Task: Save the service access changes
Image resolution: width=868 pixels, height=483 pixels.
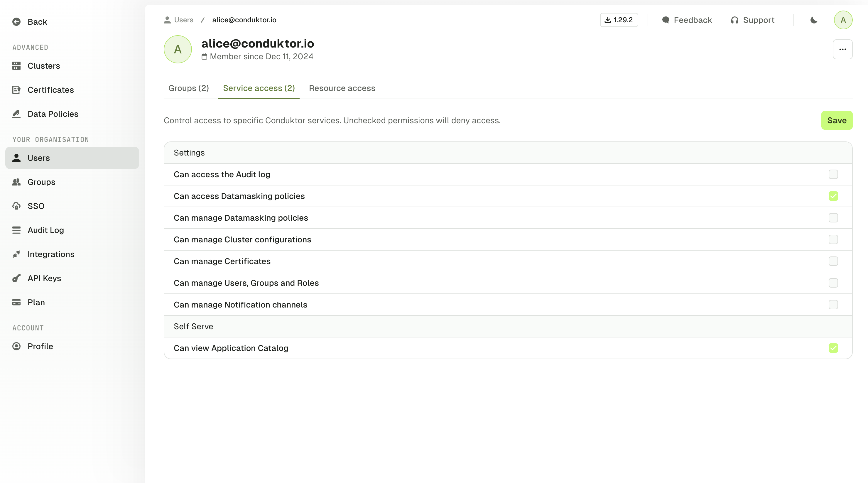Action: tap(837, 120)
